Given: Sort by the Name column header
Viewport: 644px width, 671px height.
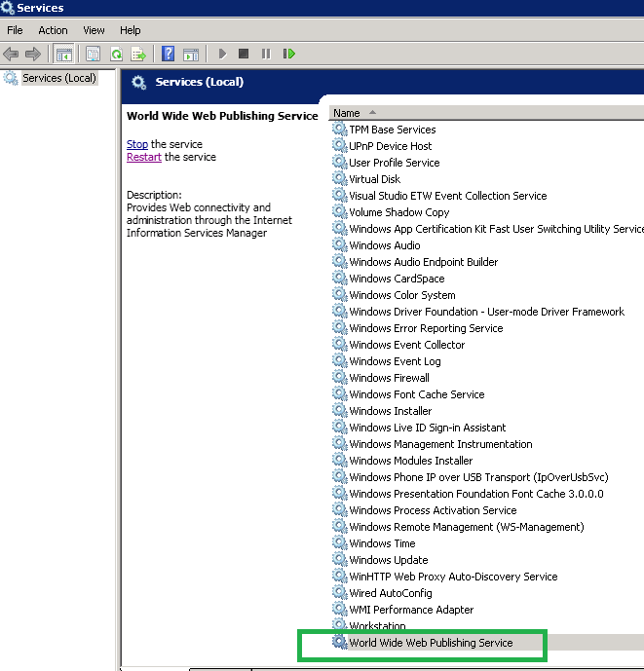Looking at the screenshot, I should pyautogui.click(x=486, y=113).
